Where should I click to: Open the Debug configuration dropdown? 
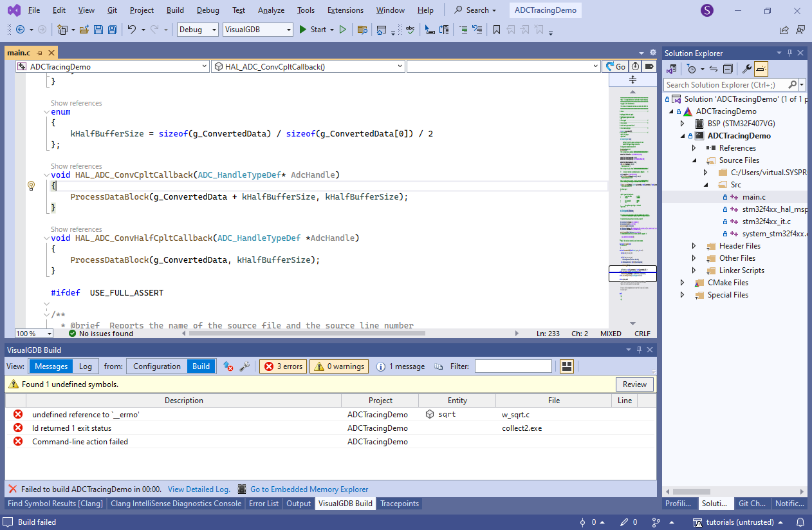click(198, 30)
